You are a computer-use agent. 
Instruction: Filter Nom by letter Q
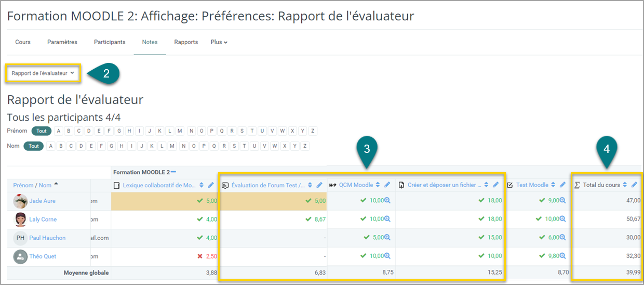214,146
